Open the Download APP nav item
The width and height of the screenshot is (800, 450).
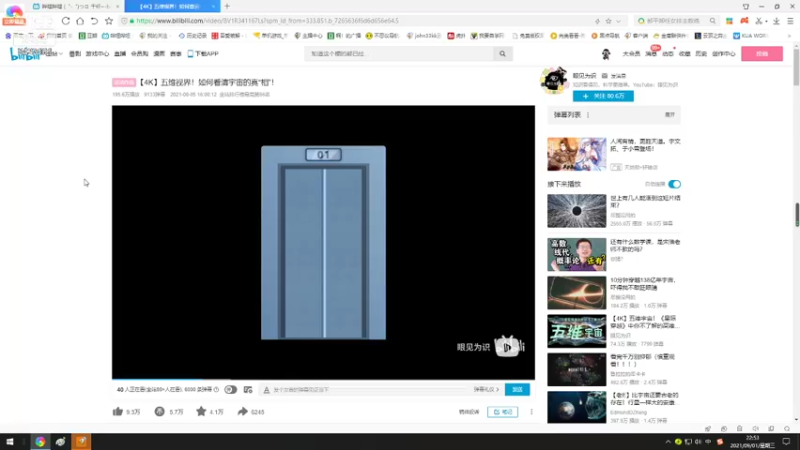click(203, 54)
